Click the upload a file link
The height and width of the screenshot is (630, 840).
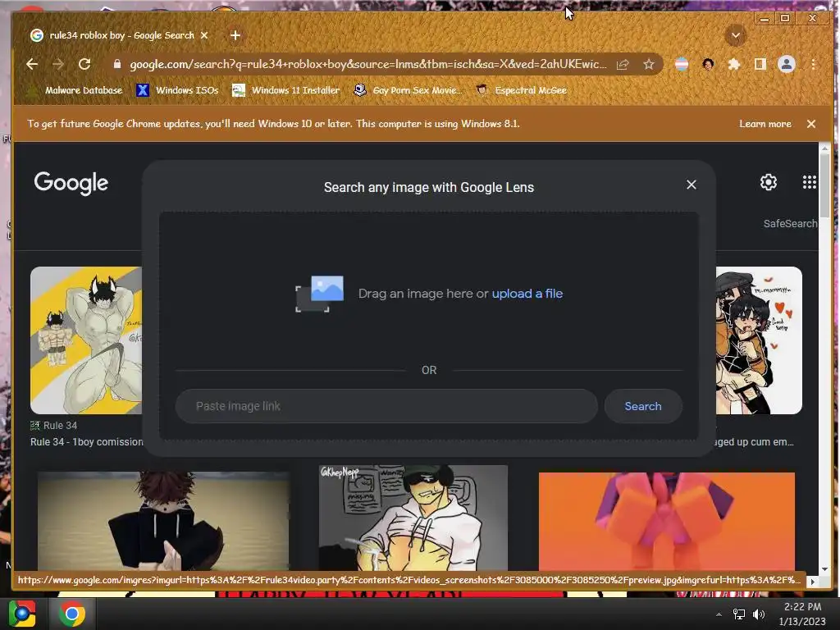pyautogui.click(x=527, y=294)
